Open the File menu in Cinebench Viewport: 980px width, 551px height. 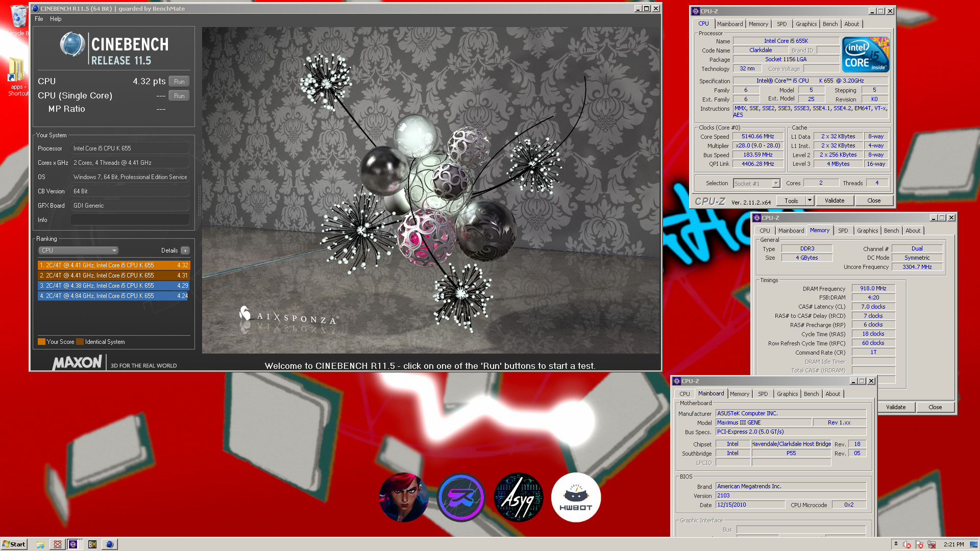[39, 19]
